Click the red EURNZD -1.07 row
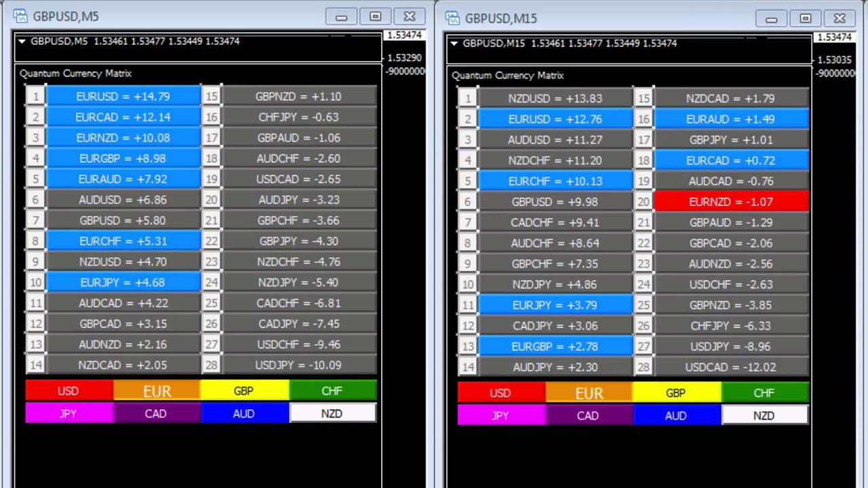This screenshot has height=488, width=868. 731,202
